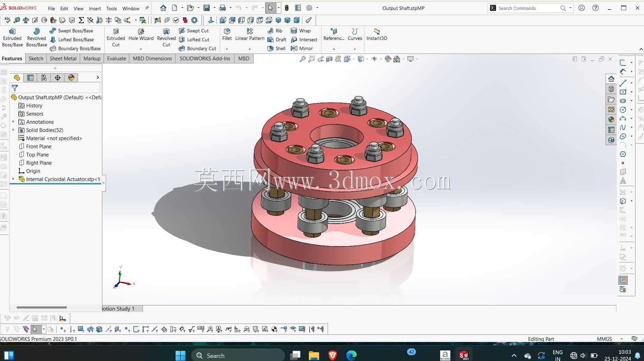
Task: Click the FeatureManager filter field
Action: [x=56, y=88]
